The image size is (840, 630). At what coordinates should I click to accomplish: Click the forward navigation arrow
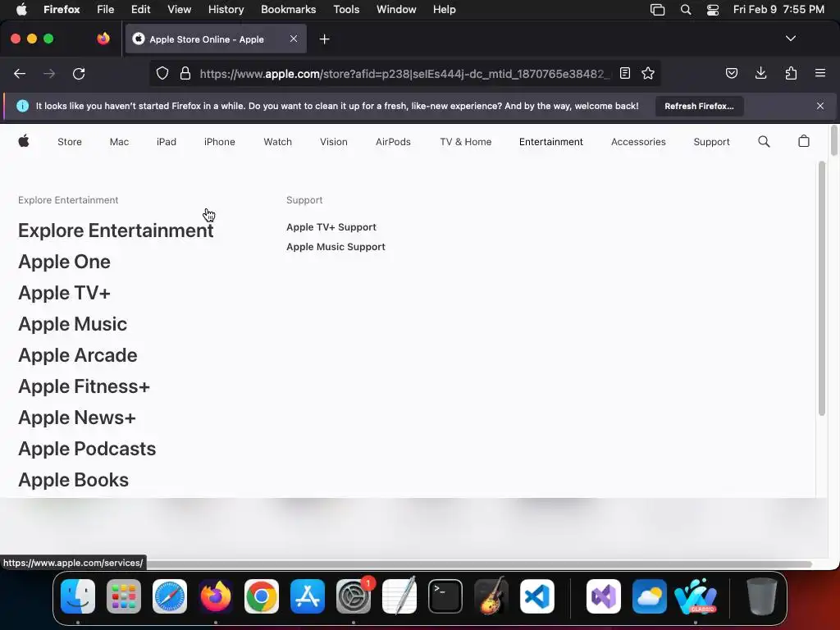(49, 73)
